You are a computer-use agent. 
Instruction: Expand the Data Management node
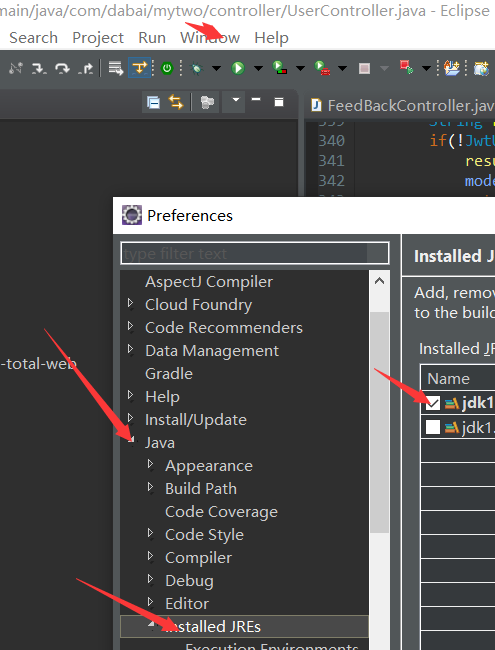click(x=131, y=349)
